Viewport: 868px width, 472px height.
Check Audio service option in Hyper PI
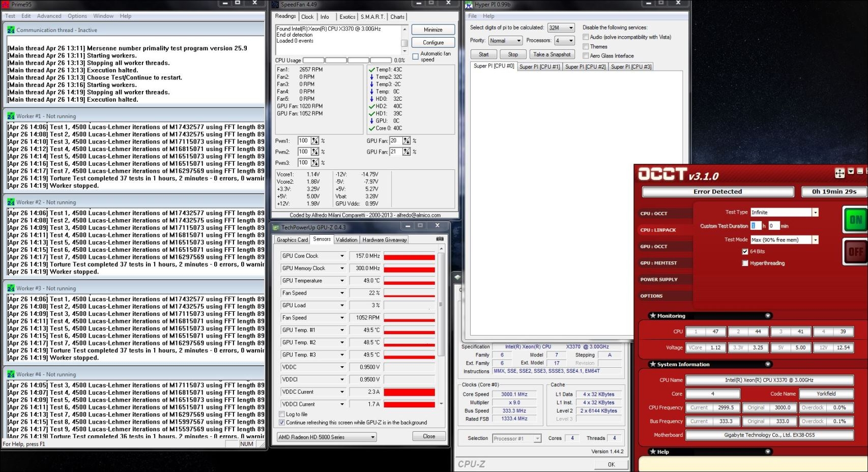(x=586, y=37)
